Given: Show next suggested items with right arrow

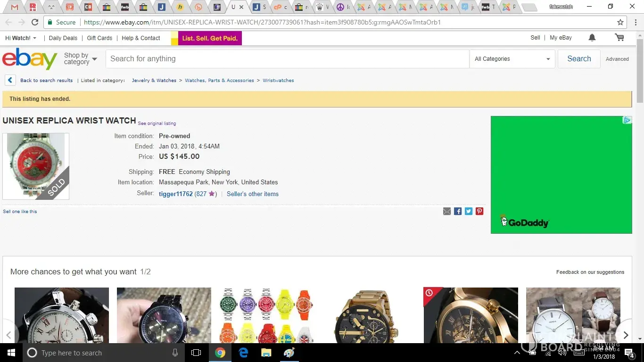Looking at the screenshot, I should coord(626,335).
